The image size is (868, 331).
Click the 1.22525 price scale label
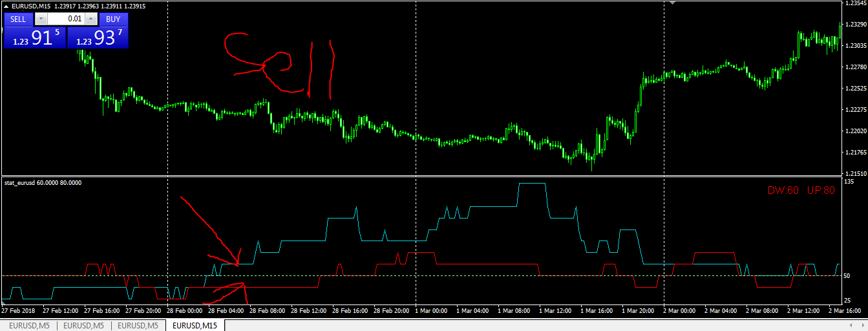pyautogui.click(x=855, y=89)
